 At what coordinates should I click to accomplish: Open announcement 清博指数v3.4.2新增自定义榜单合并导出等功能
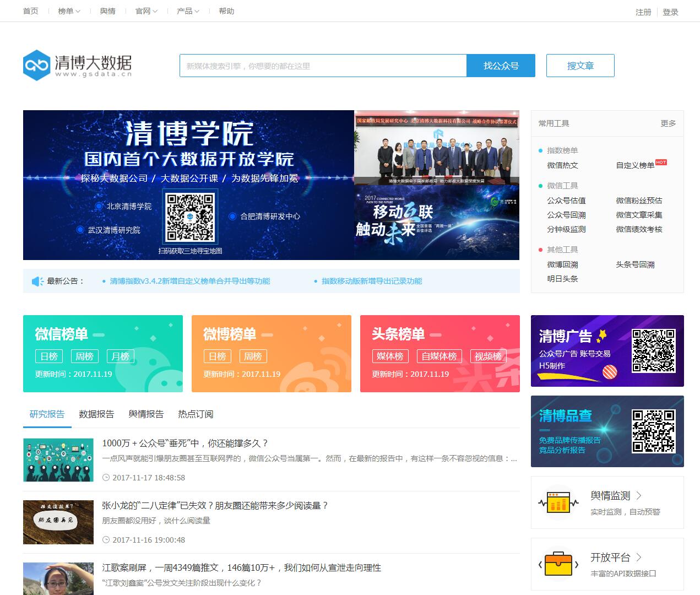click(x=190, y=281)
